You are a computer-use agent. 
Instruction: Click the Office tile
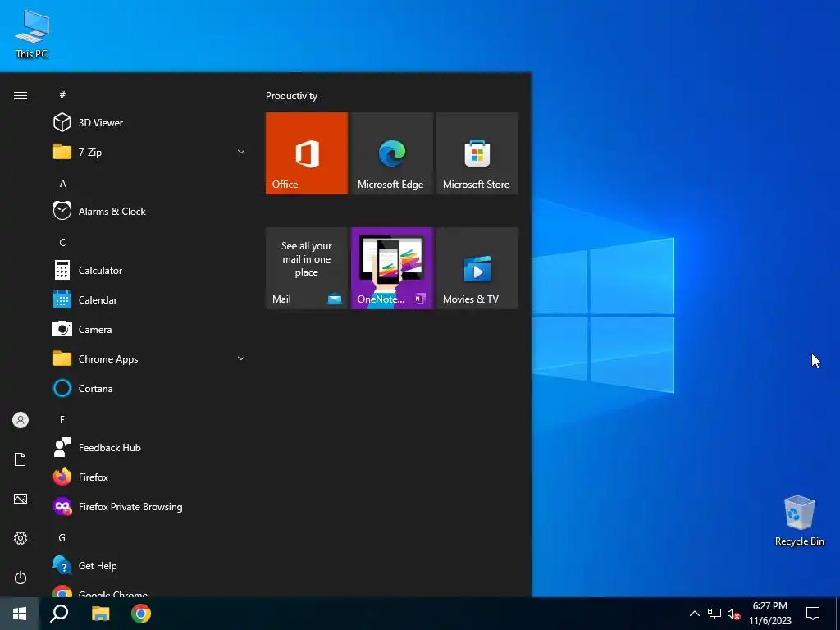(307, 153)
